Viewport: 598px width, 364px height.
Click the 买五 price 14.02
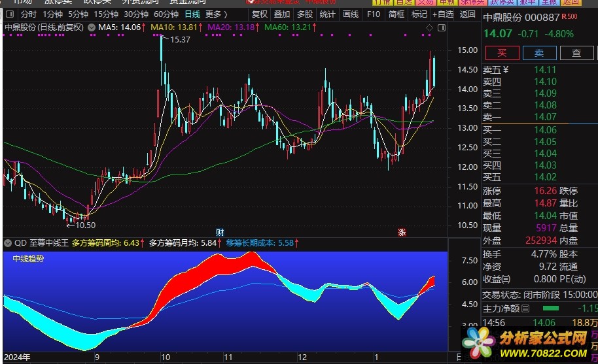546,177
